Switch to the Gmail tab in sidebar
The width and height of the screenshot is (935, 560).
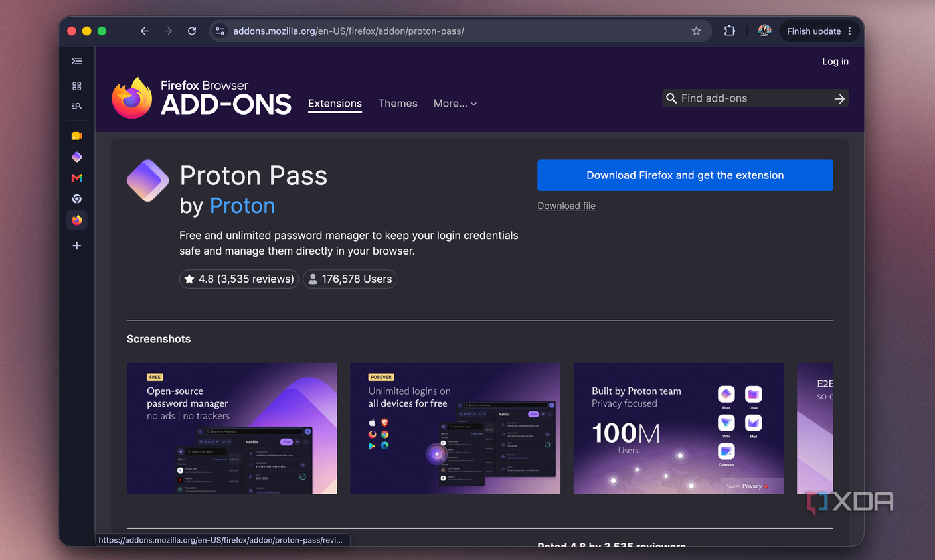click(77, 178)
